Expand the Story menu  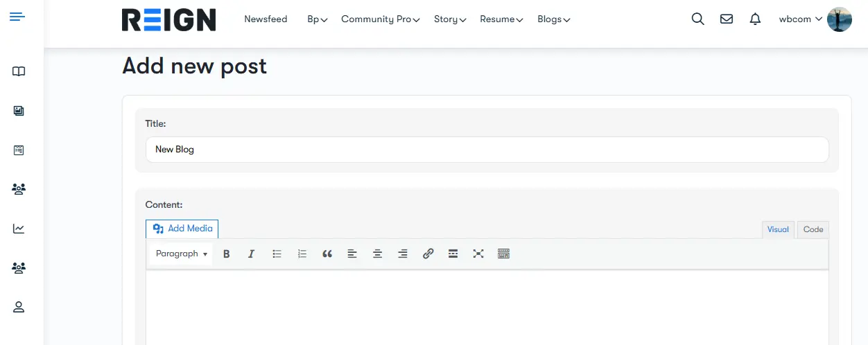(450, 19)
